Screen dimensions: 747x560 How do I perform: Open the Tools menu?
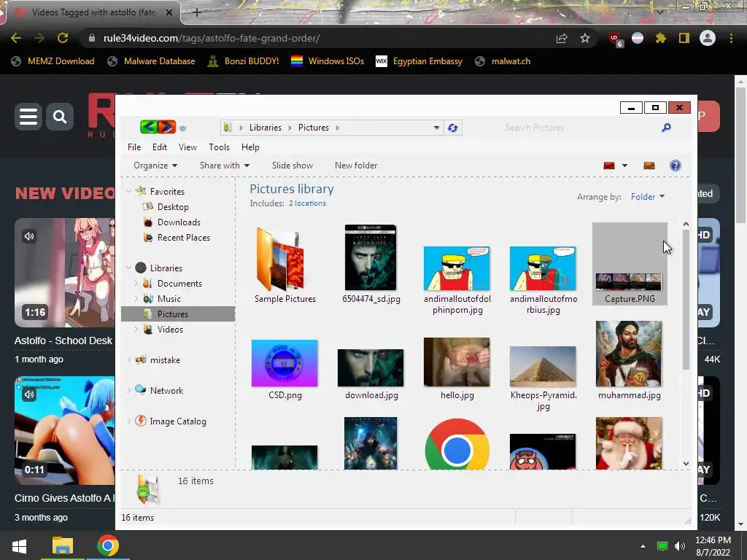click(219, 147)
